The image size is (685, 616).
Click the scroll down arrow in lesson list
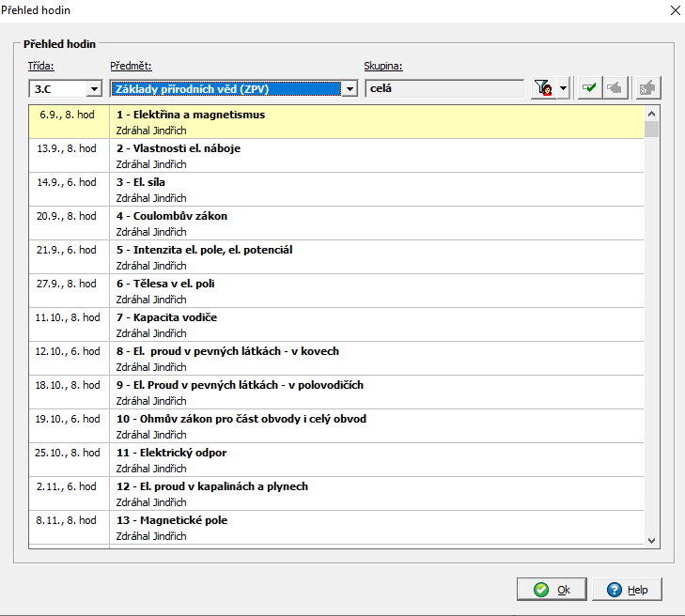[652, 540]
